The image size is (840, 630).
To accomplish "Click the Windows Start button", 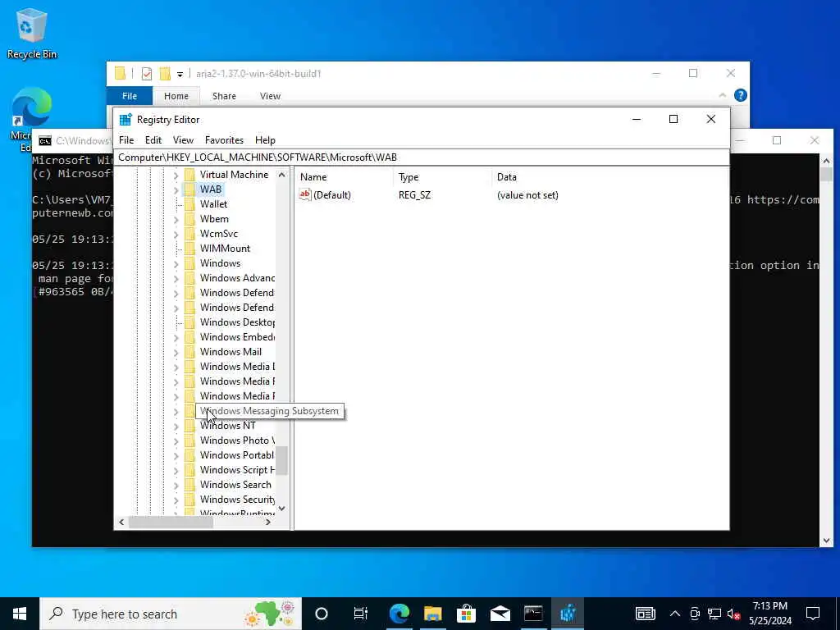I will [x=20, y=614].
